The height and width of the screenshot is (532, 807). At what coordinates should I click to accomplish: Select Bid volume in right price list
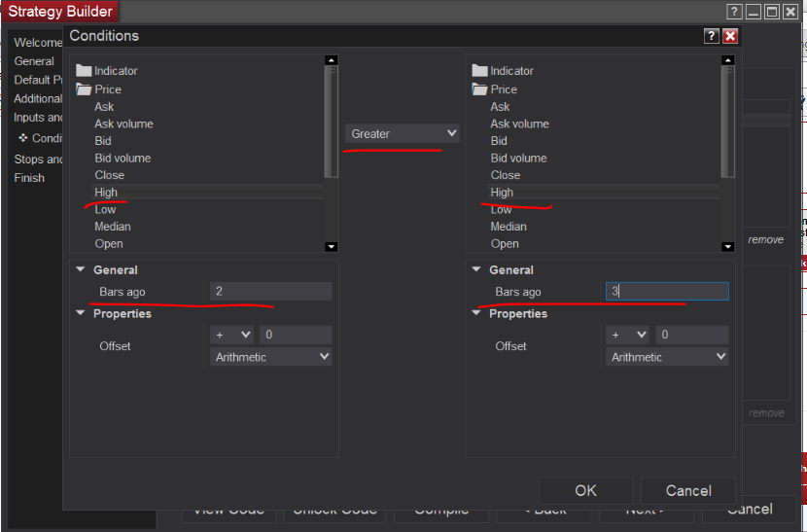(x=518, y=159)
